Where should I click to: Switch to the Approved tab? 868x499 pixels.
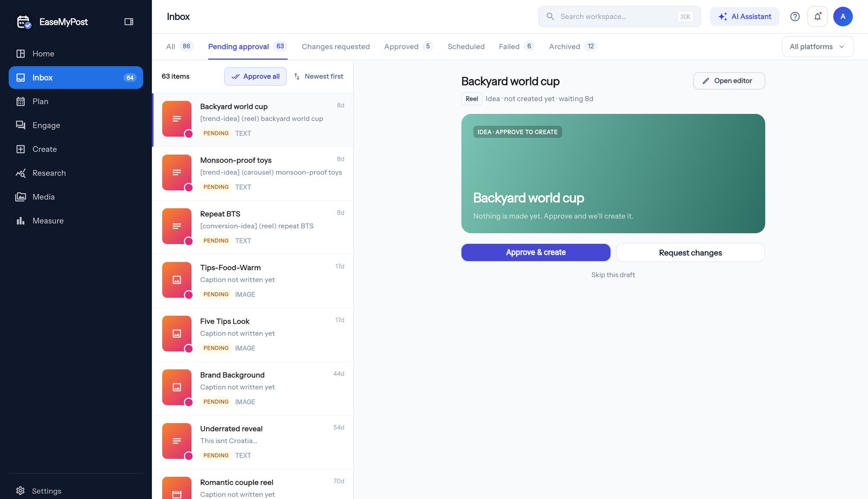coord(409,47)
